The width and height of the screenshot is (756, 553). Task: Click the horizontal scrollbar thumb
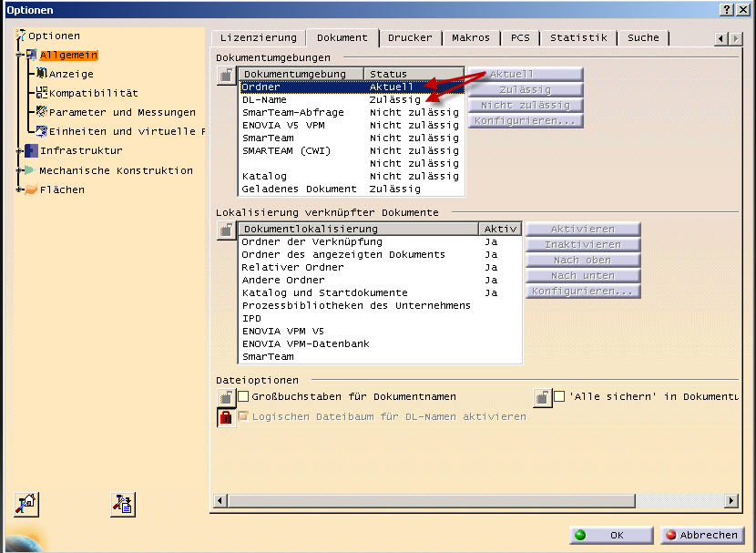pyautogui.click(x=431, y=500)
